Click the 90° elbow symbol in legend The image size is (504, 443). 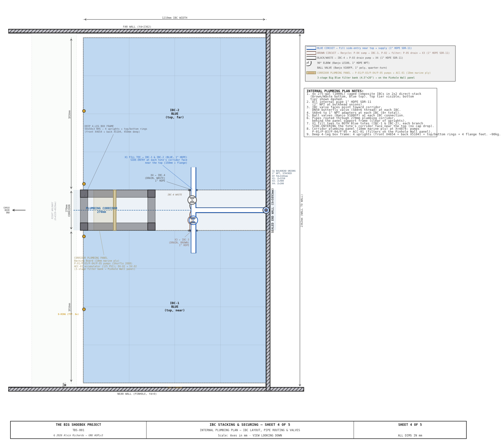309,63
